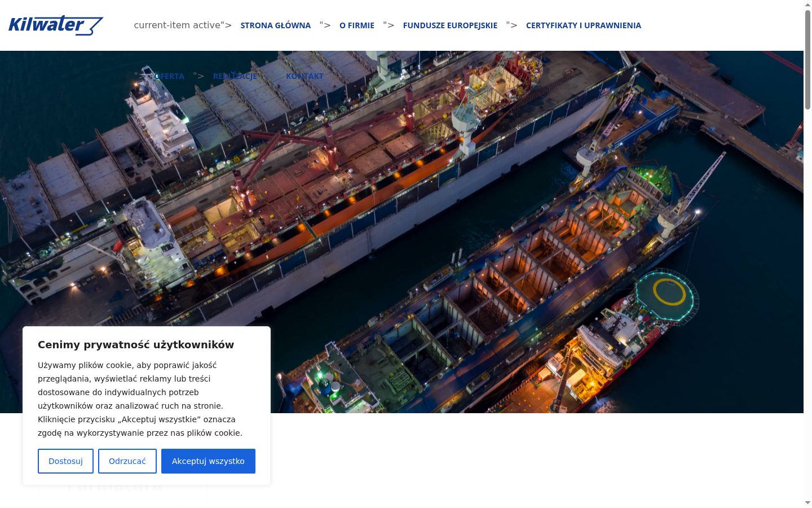
Task: Click the page vertical scrollbar thumb
Action: click(807, 59)
